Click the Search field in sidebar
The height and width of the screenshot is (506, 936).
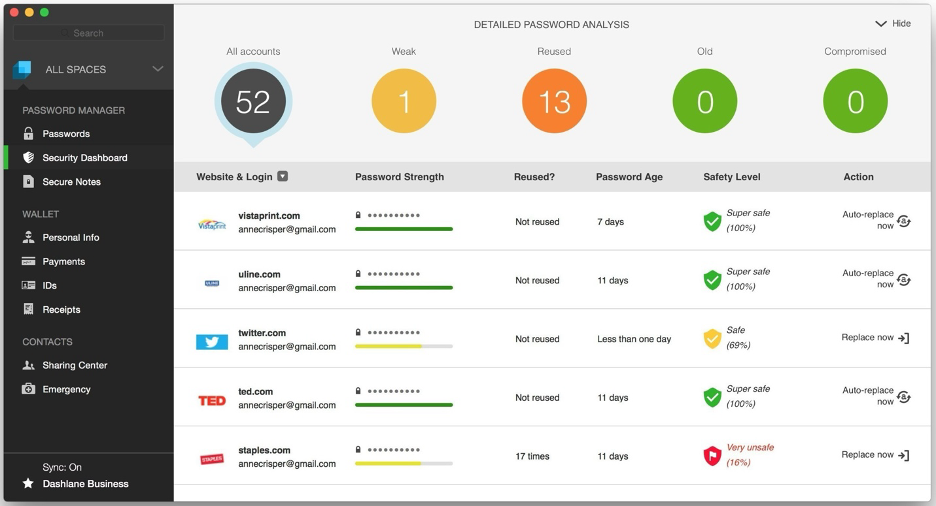[88, 33]
